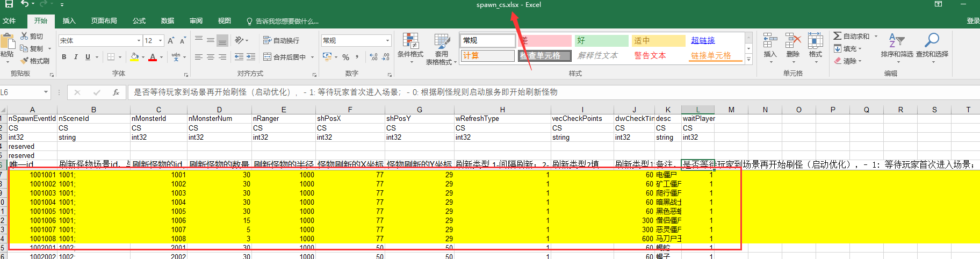Select the Format Painter (格式刷) tool
This screenshot has height=259, width=980.
coord(25,61)
